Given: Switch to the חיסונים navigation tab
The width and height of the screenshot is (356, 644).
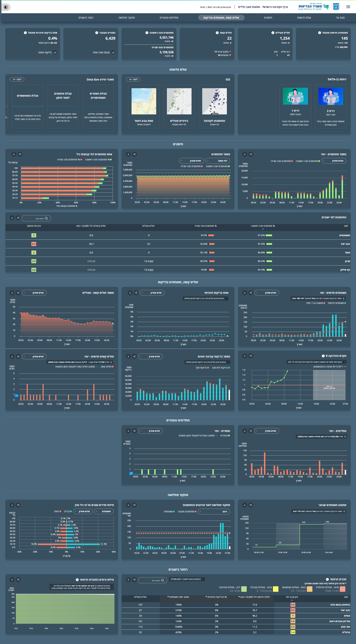Looking at the screenshot, I should click(x=268, y=18).
